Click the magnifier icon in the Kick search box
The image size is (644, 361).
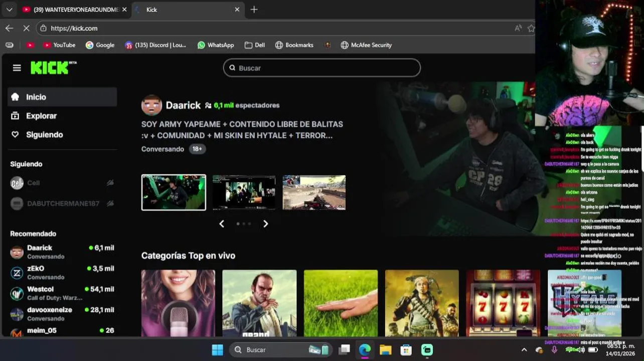coord(232,68)
